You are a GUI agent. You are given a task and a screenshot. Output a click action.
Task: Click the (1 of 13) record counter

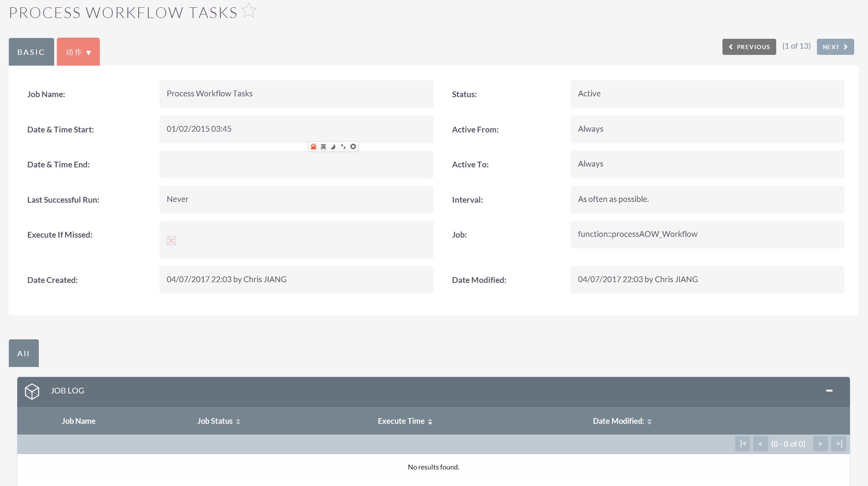(x=796, y=46)
